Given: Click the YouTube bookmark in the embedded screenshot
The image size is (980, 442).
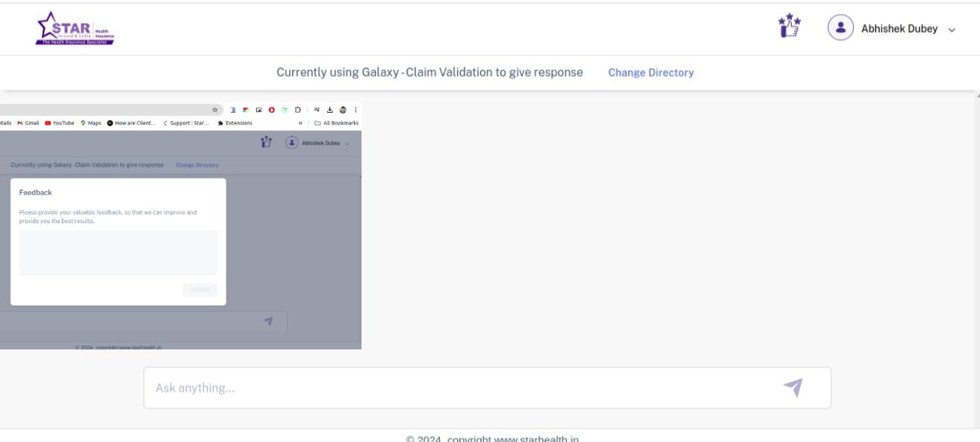Looking at the screenshot, I should (63, 122).
